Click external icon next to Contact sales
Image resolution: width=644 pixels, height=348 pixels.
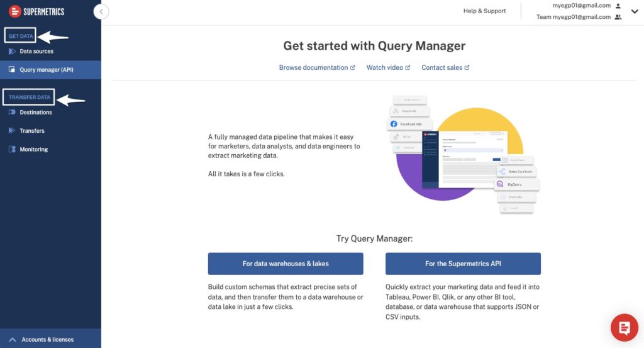coord(467,67)
